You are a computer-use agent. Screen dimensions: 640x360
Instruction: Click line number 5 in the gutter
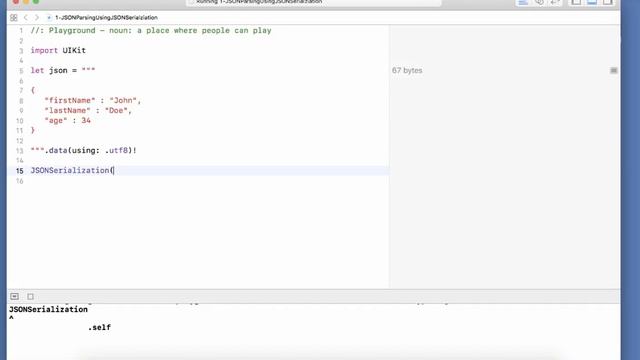pyautogui.click(x=21, y=71)
